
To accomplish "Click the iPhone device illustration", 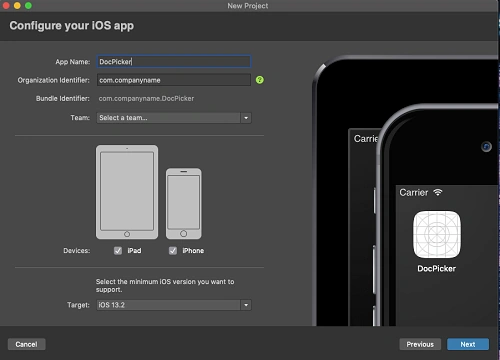I will (184, 204).
